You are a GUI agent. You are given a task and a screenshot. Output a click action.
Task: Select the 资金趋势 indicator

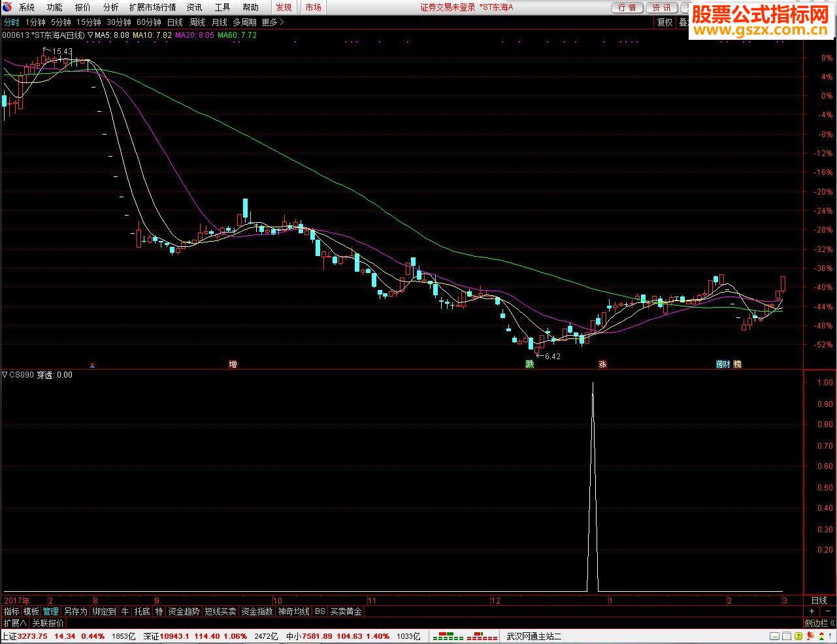pos(184,612)
